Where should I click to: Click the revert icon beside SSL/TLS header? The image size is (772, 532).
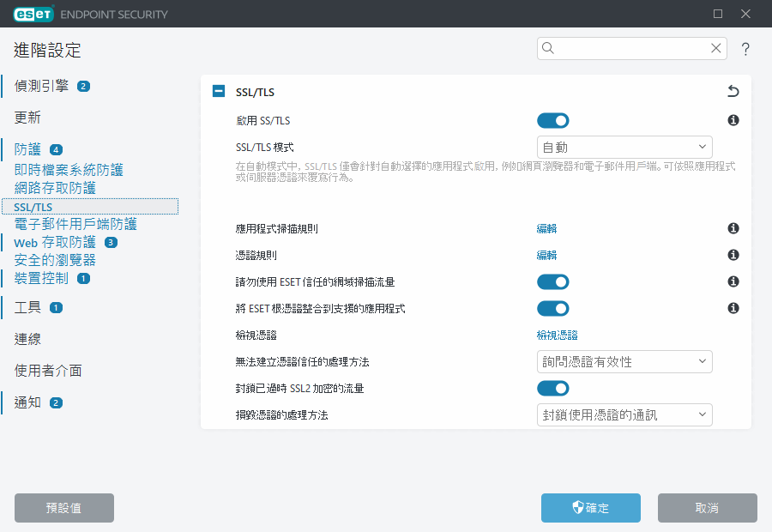733,91
